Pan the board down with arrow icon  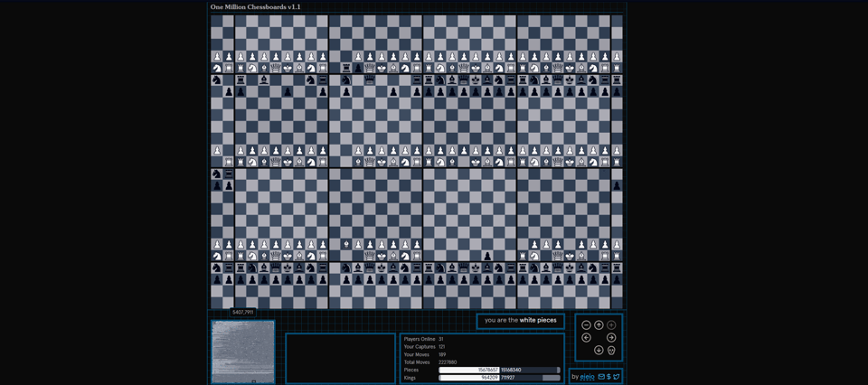point(599,351)
